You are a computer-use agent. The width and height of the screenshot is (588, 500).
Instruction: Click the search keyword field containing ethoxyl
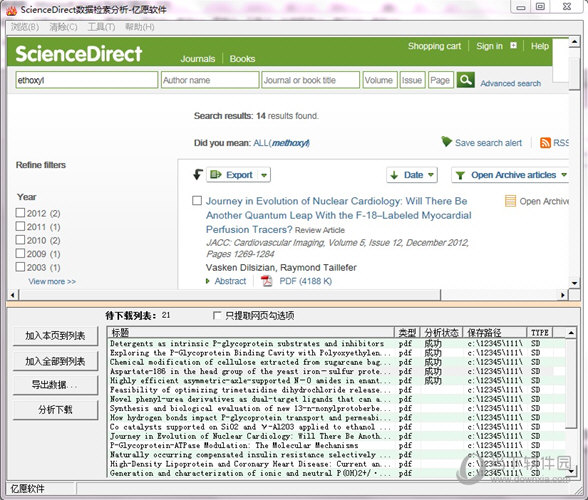click(87, 80)
